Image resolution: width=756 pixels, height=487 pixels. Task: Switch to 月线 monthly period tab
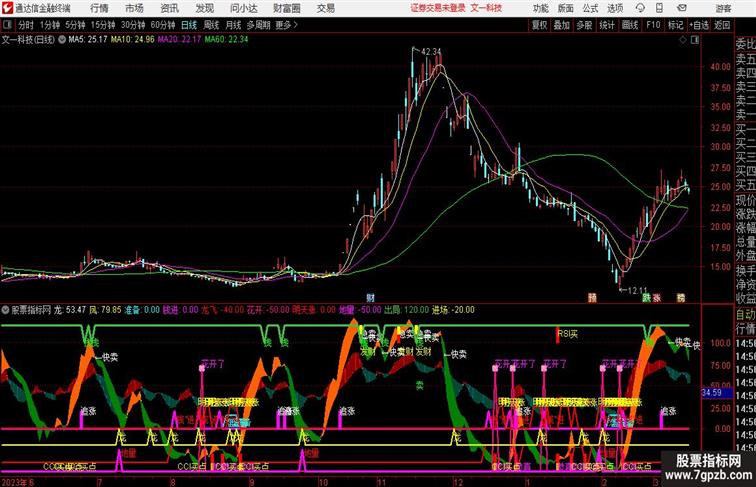pos(233,25)
